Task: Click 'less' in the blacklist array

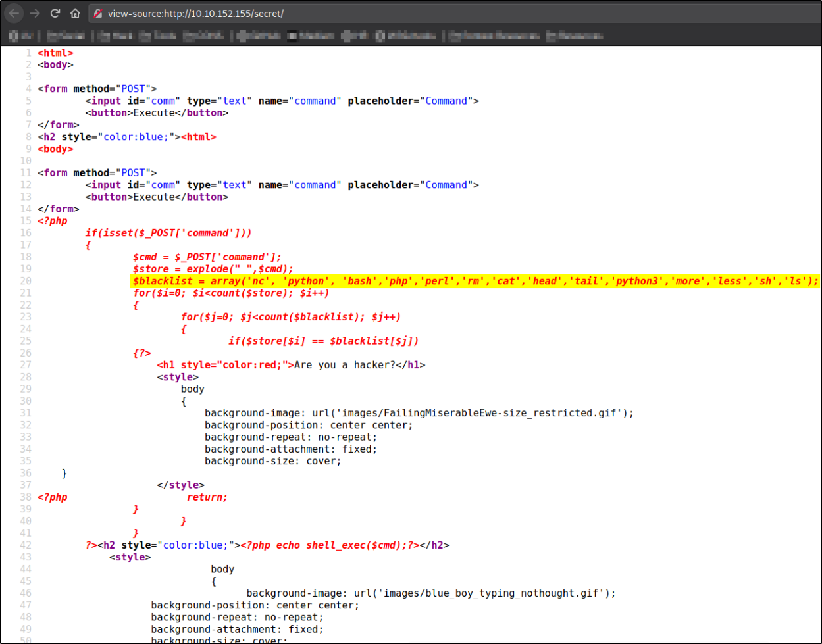Action: click(729, 281)
